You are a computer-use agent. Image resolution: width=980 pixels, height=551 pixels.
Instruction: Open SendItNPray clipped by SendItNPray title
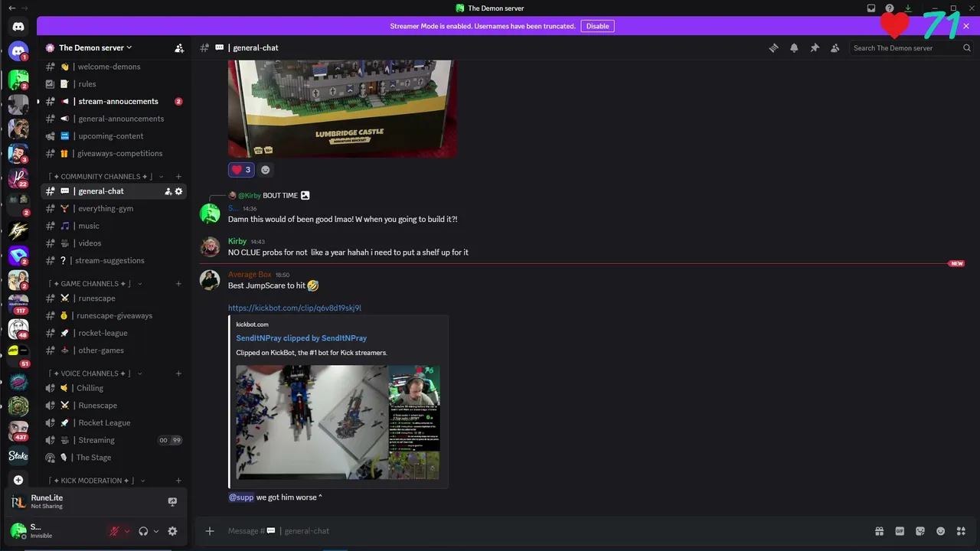pyautogui.click(x=302, y=338)
